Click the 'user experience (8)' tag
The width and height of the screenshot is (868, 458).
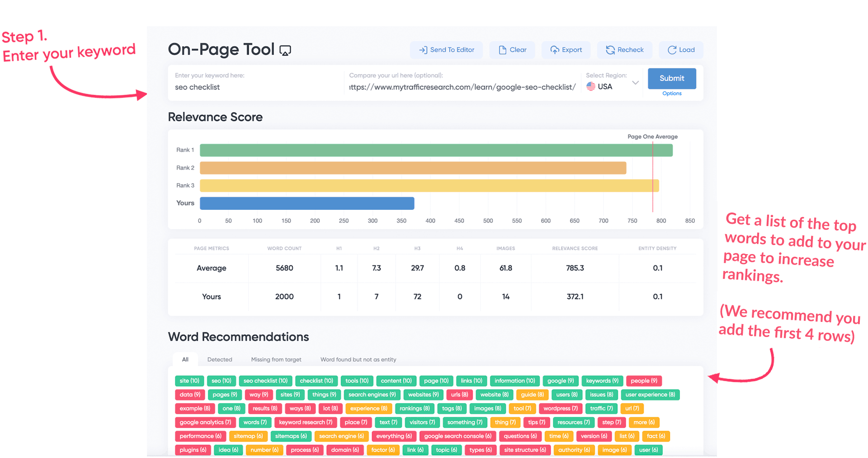pos(650,395)
